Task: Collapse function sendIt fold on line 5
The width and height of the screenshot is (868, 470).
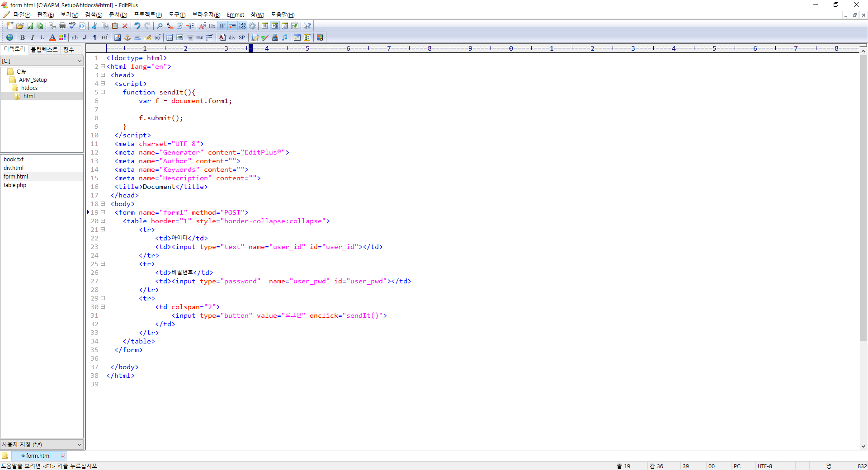Action: [x=103, y=92]
